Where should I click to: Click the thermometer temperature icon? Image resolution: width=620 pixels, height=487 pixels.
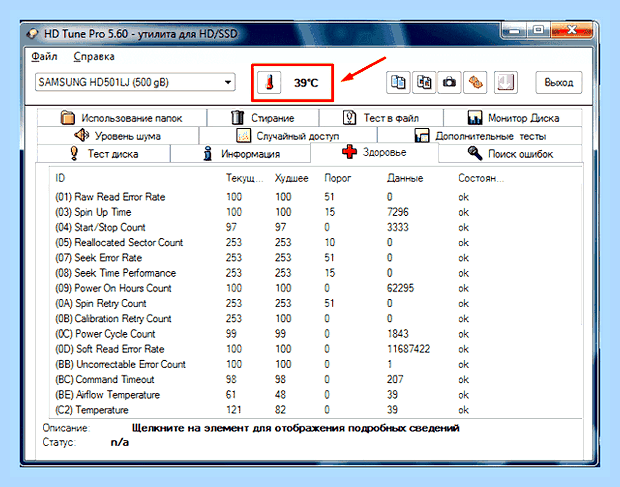click(x=269, y=82)
